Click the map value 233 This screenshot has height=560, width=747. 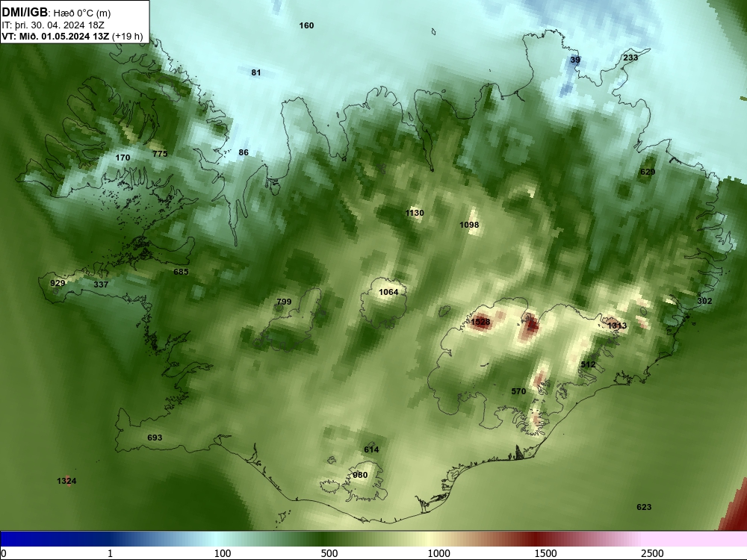[630, 57]
